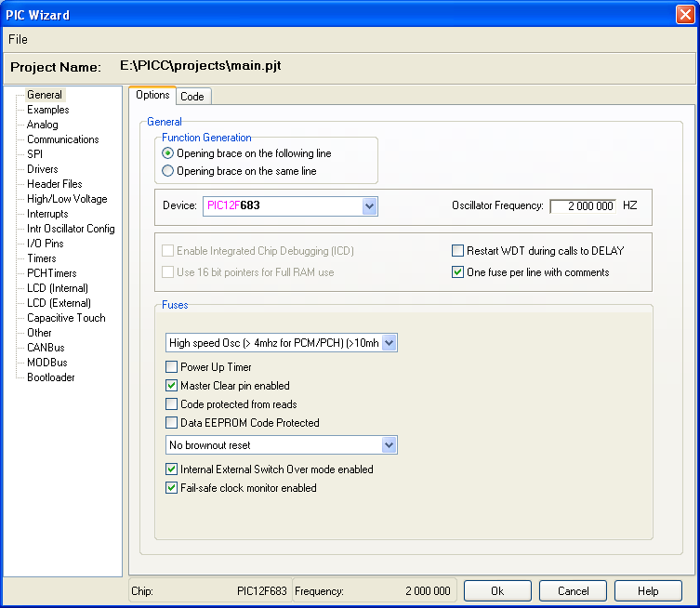Open the No brownout reset dropdown
Screen dimensions: 700x608
tap(389, 445)
